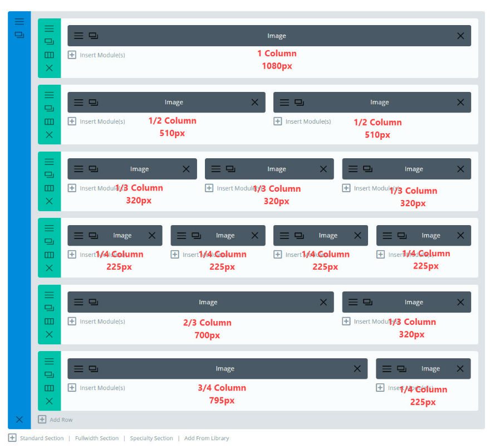The width and height of the screenshot is (490, 448).
Task: Delete the blue section with its X icon
Action: [x=19, y=419]
